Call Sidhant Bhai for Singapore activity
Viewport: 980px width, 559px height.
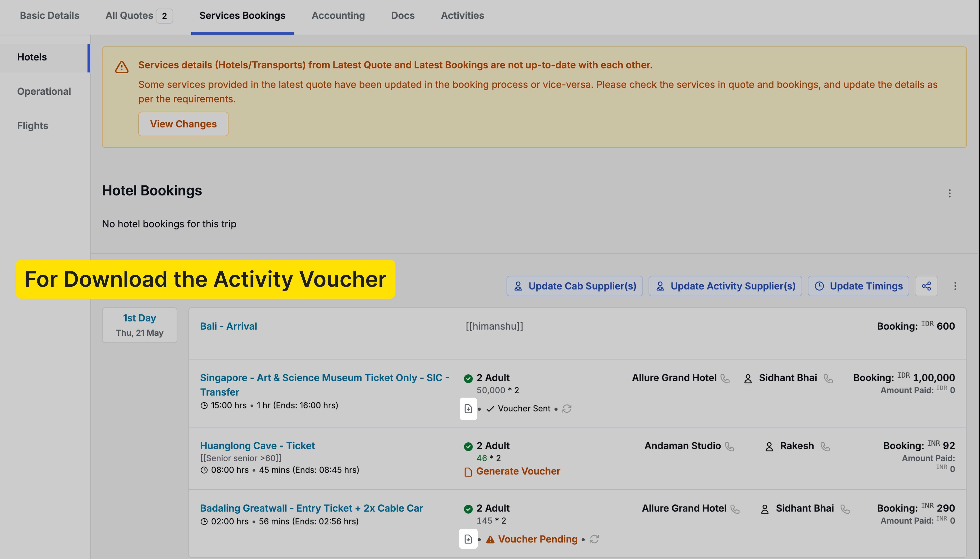tap(829, 379)
